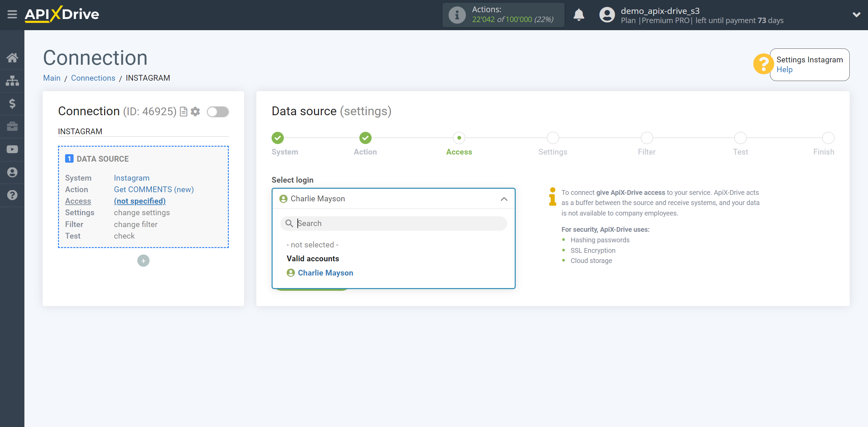Click the ApiX-Drive logo
This screenshot has height=427, width=868.
pyautogui.click(x=62, y=15)
